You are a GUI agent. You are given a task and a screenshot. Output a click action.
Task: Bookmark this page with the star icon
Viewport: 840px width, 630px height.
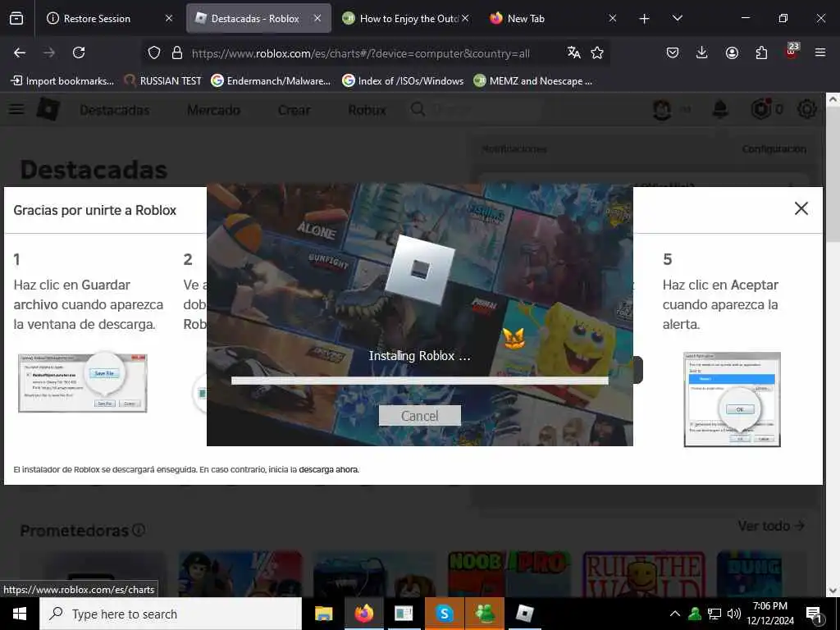pos(597,52)
